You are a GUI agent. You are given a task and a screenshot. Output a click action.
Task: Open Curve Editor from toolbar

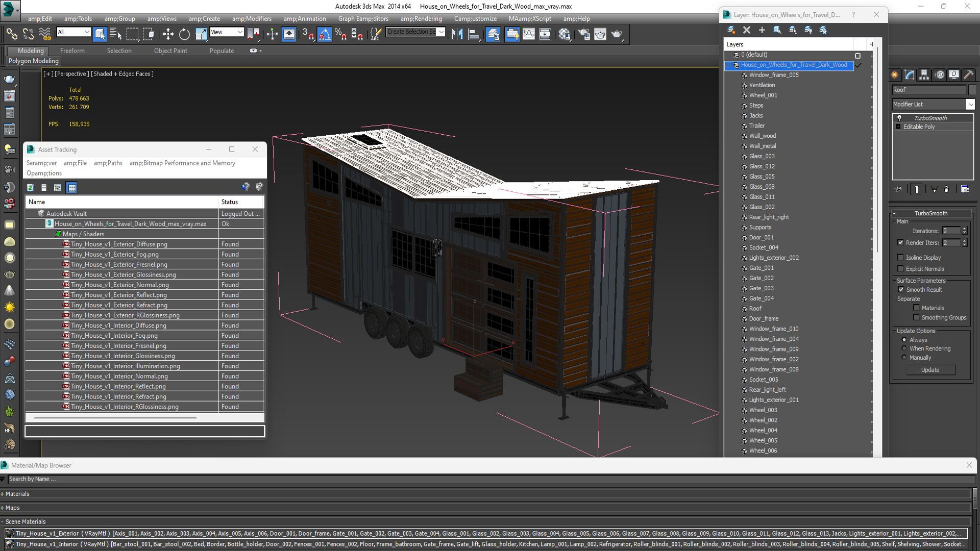pyautogui.click(x=529, y=34)
